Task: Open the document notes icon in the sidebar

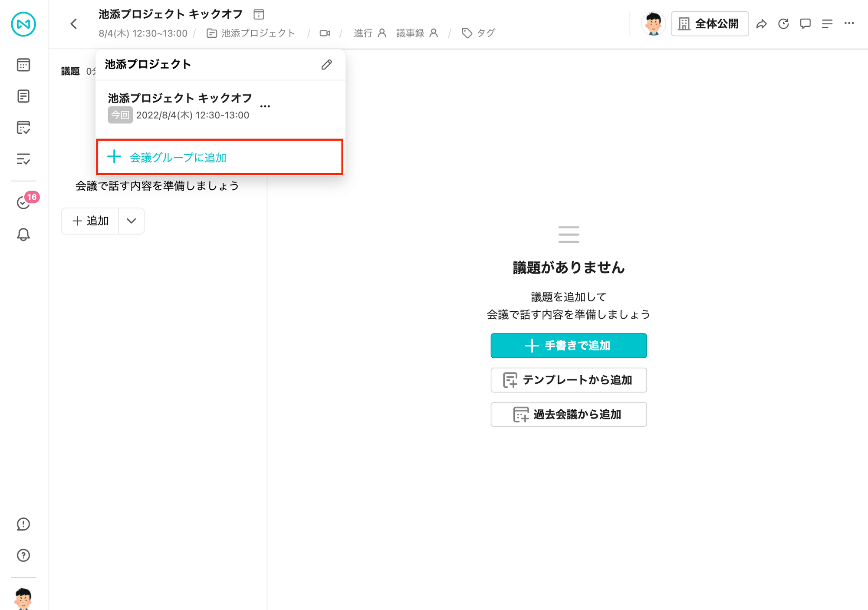Action: pos(23,96)
